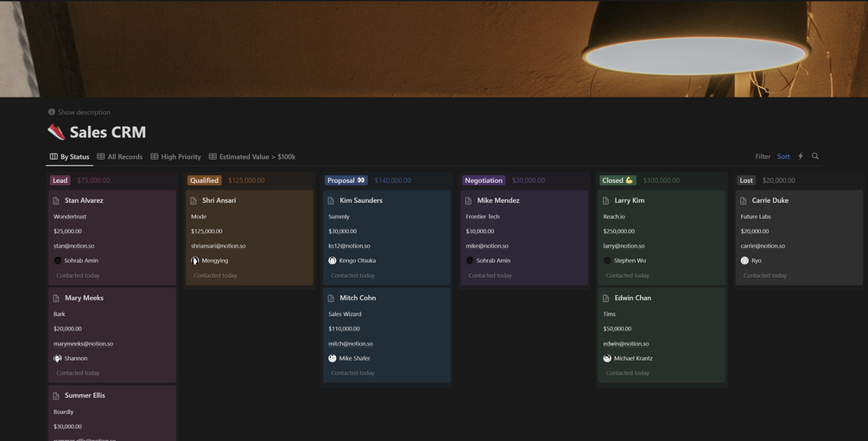
Task: Open the Carrie Duke card
Action: 800,237
